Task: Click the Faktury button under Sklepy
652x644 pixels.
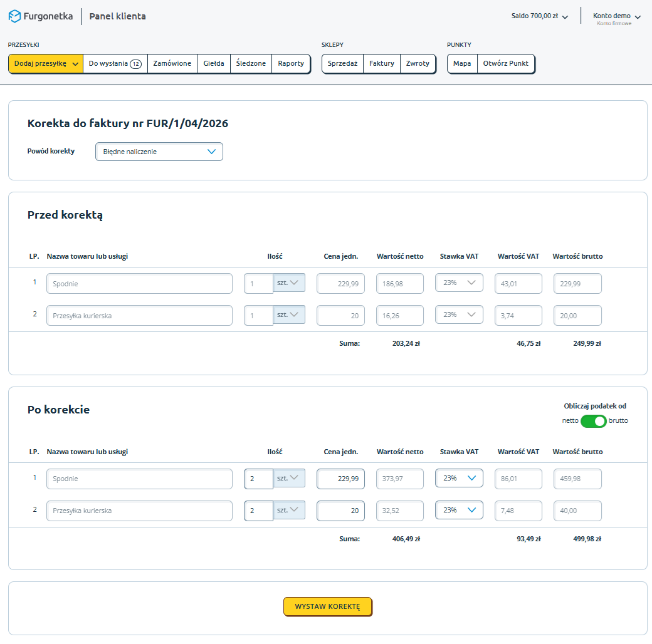Action: pos(381,64)
